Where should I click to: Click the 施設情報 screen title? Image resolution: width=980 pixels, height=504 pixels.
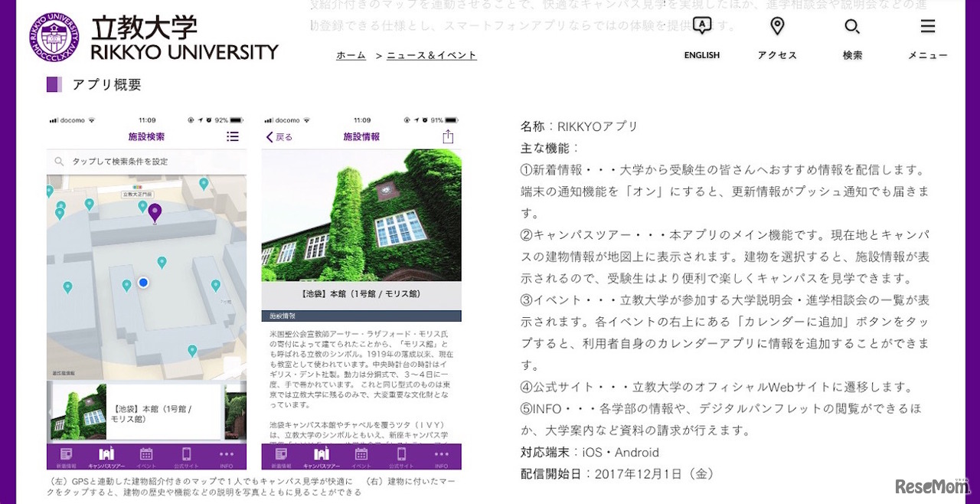361,137
